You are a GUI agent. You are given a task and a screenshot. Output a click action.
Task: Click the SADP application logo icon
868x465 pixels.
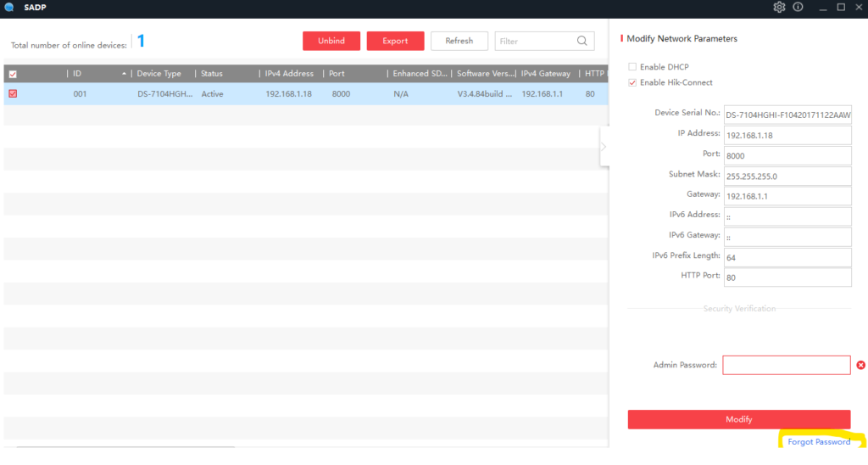tap(8, 7)
